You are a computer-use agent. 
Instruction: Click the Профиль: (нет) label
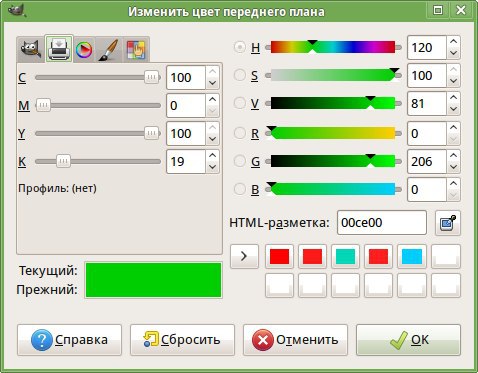point(57,188)
